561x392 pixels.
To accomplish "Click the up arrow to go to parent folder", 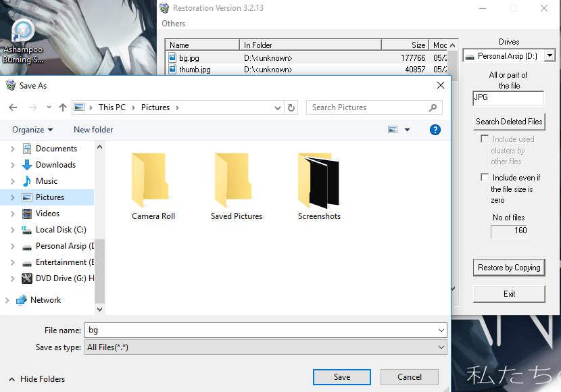I will [x=63, y=107].
